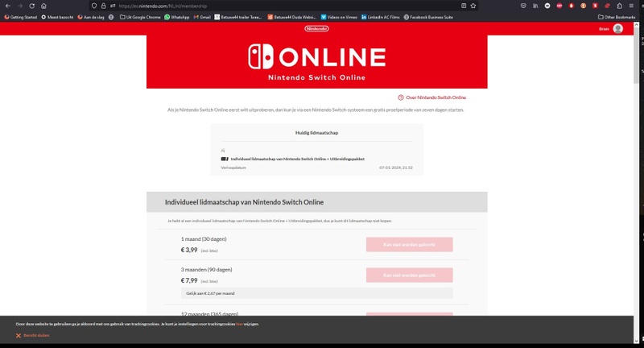Open the WhatsApp bookmark
The width and height of the screenshot is (644, 348).
[x=177, y=17]
